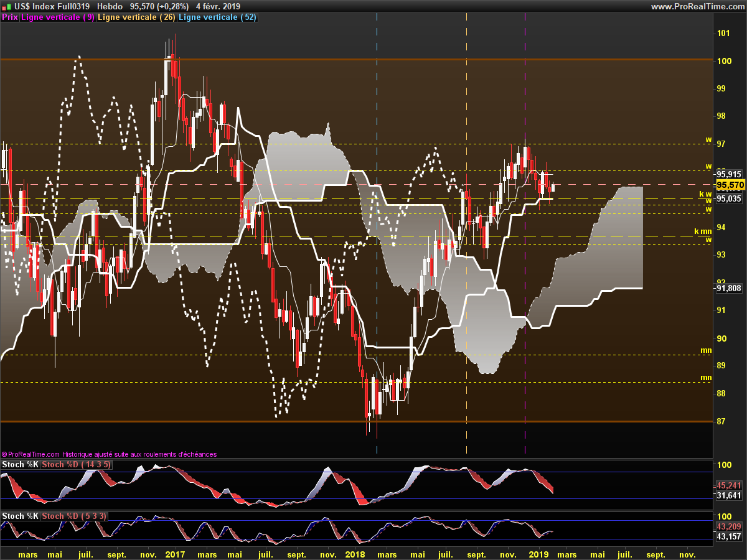This screenshot has height=560, width=747.
Task: Click the Ligne verticale (52) label
Action: point(217,17)
